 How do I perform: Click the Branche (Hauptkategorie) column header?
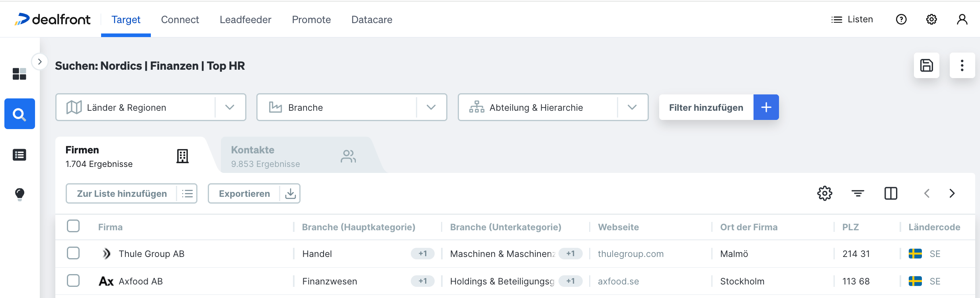click(x=358, y=227)
